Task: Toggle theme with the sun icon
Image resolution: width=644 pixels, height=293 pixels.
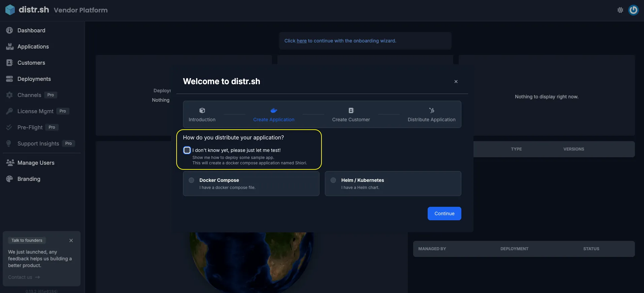Action: [x=620, y=10]
